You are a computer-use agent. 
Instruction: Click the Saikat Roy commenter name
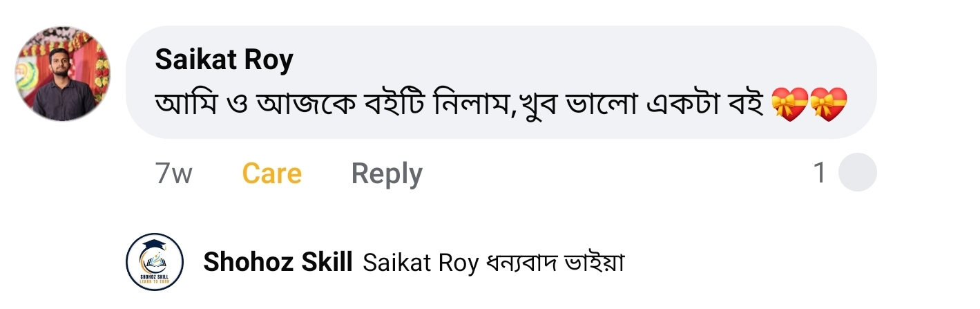pos(224,60)
